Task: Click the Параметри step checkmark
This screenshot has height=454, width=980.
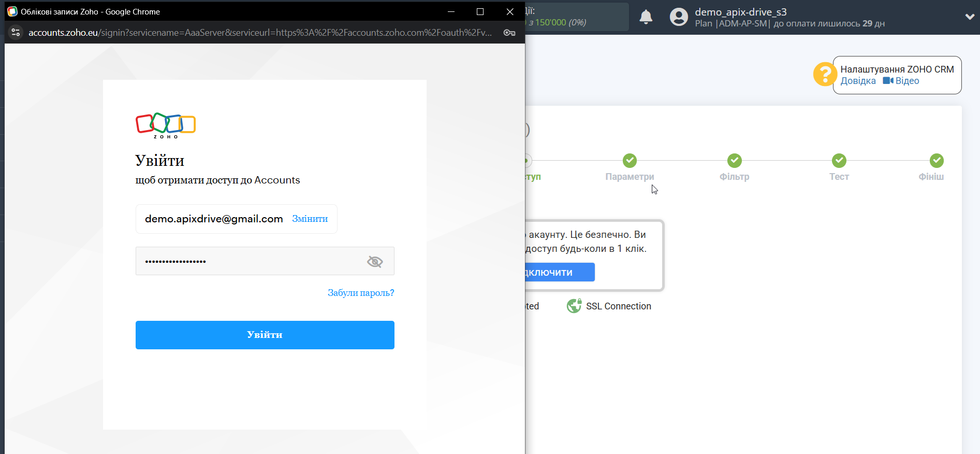Action: click(630, 161)
